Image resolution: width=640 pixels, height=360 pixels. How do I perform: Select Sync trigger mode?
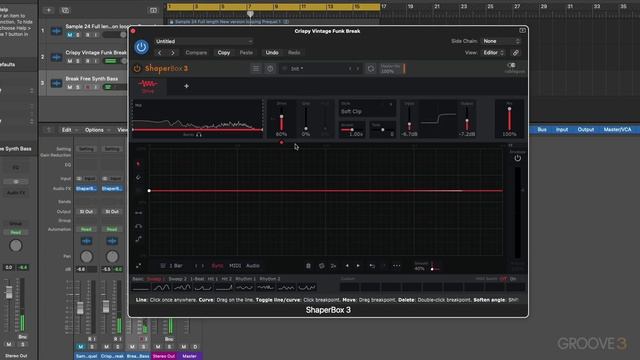click(217, 266)
